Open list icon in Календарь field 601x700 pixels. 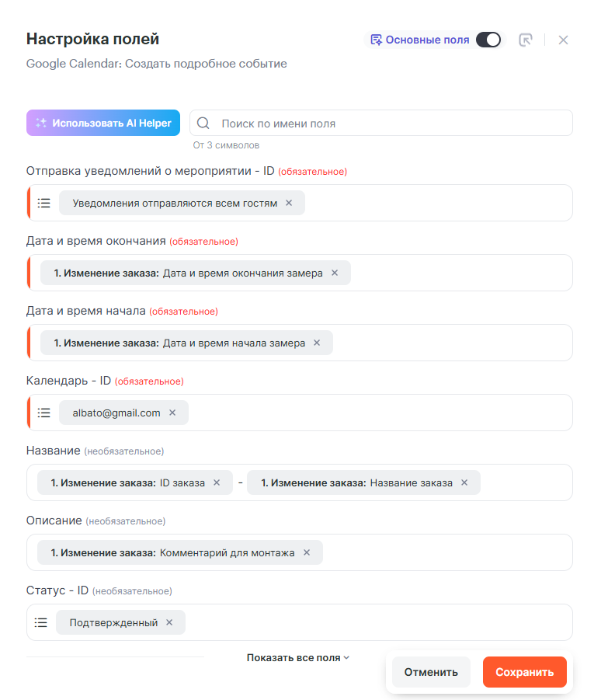click(x=44, y=413)
